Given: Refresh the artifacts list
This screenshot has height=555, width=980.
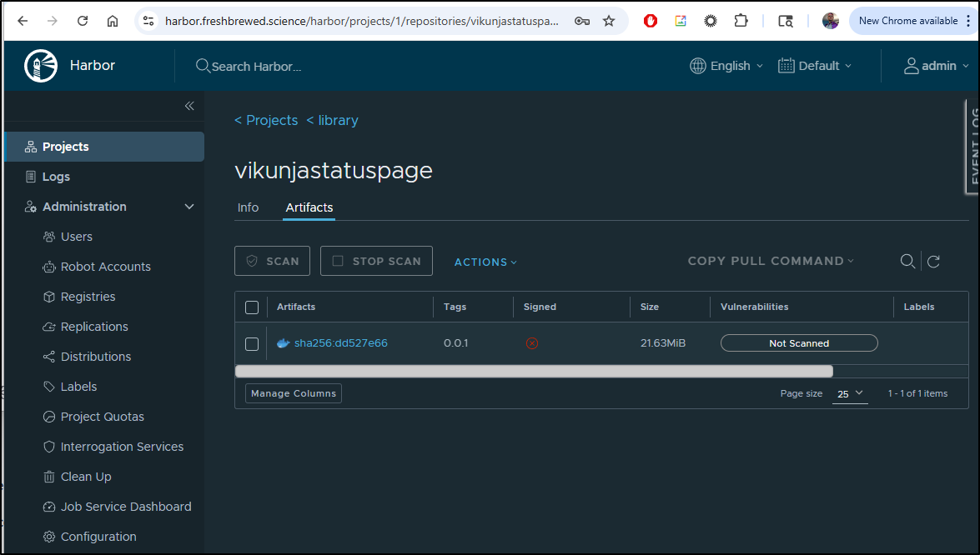Looking at the screenshot, I should click(x=933, y=262).
